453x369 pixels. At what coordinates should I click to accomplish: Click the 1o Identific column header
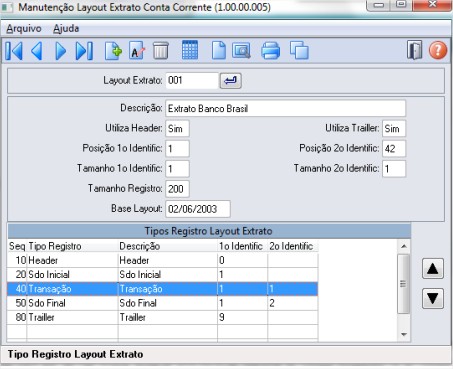242,246
